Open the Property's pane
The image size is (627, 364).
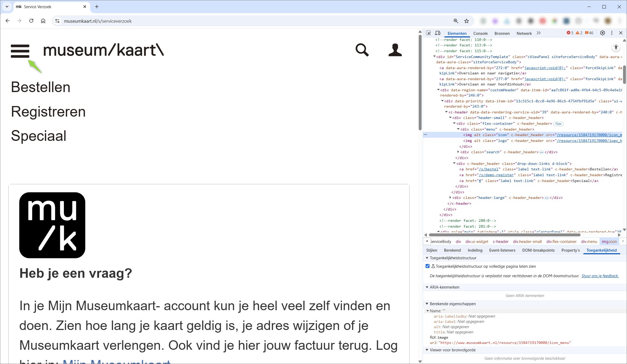coord(571,250)
